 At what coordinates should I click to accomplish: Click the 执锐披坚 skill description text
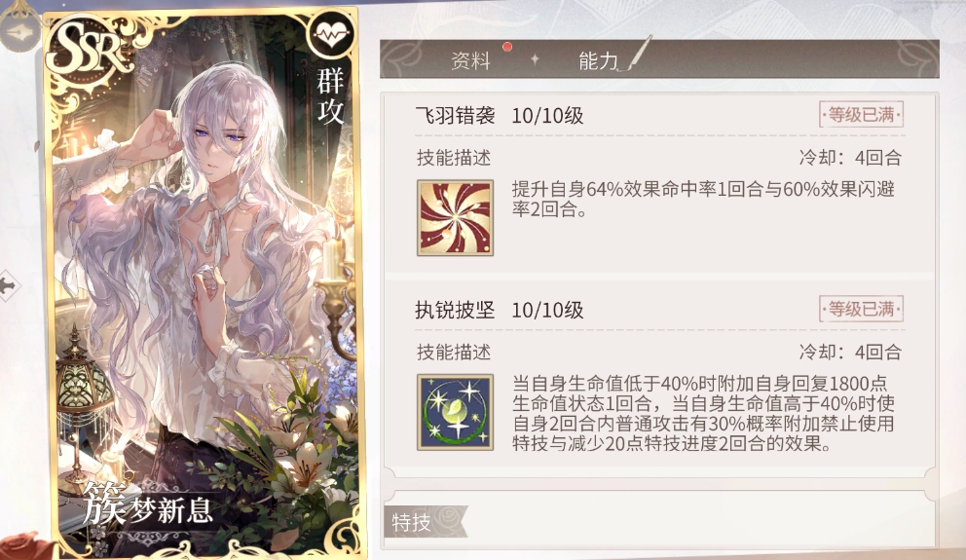pos(703,413)
